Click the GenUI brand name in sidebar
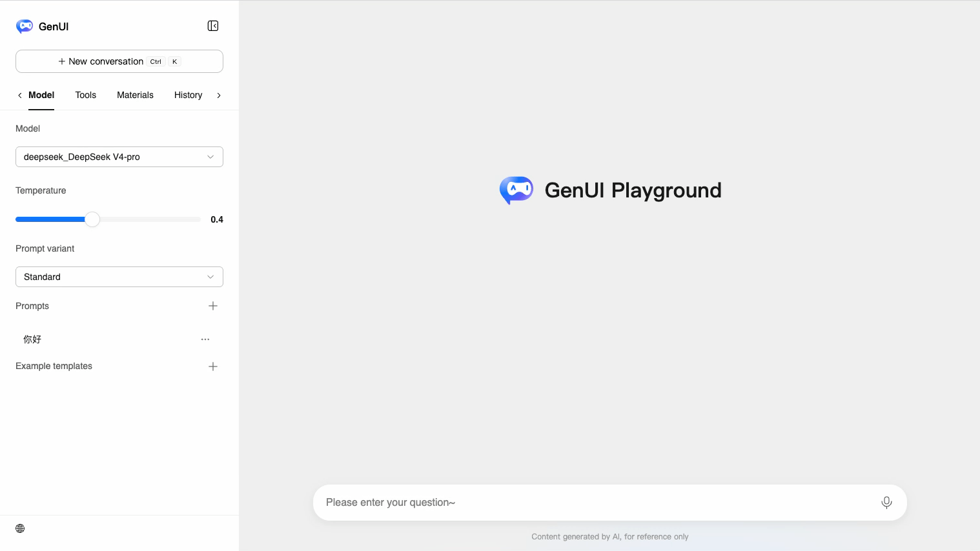980x551 pixels. click(54, 26)
